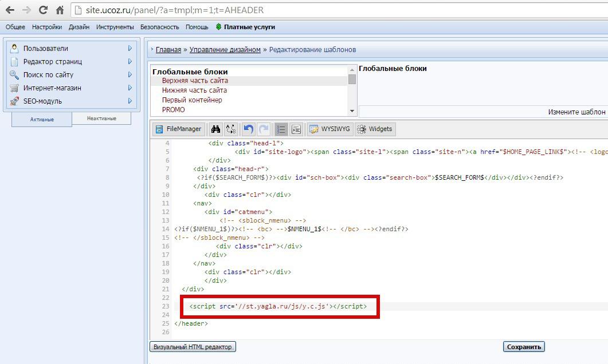Click the Редактор страниц page icon
The height and width of the screenshot is (364, 608).
14,62
